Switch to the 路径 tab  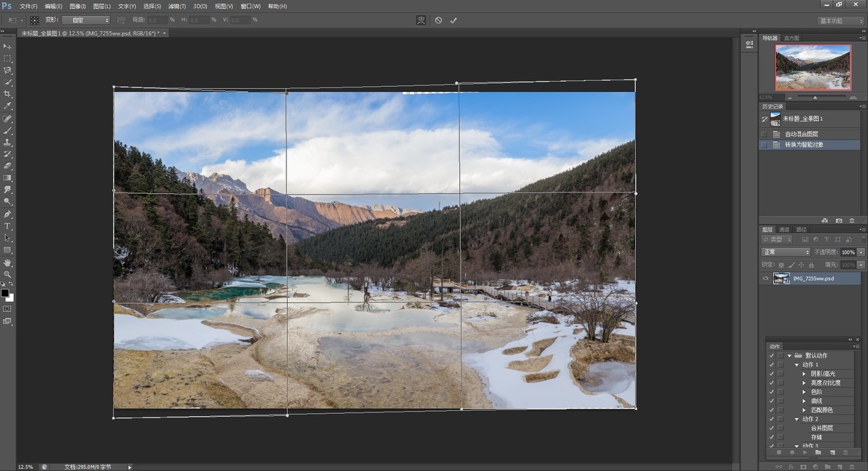[x=801, y=229]
